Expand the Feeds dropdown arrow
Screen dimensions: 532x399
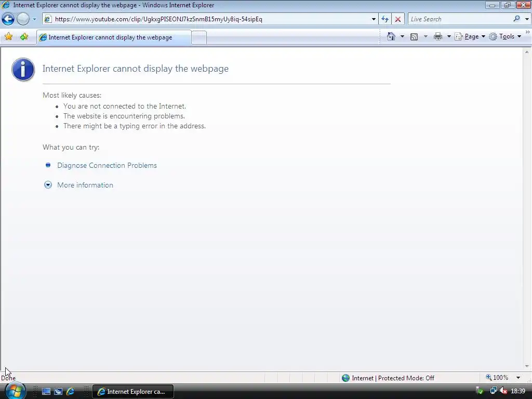[x=425, y=36]
